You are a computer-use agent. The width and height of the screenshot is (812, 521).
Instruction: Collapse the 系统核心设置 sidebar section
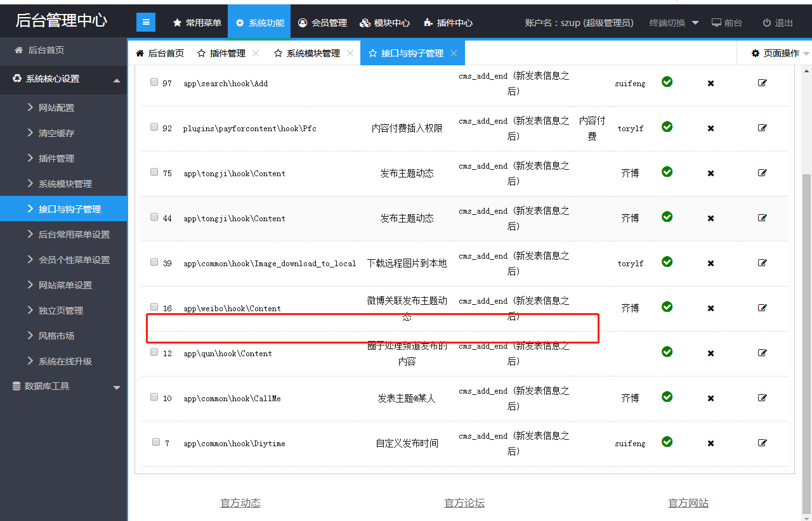coord(117,80)
